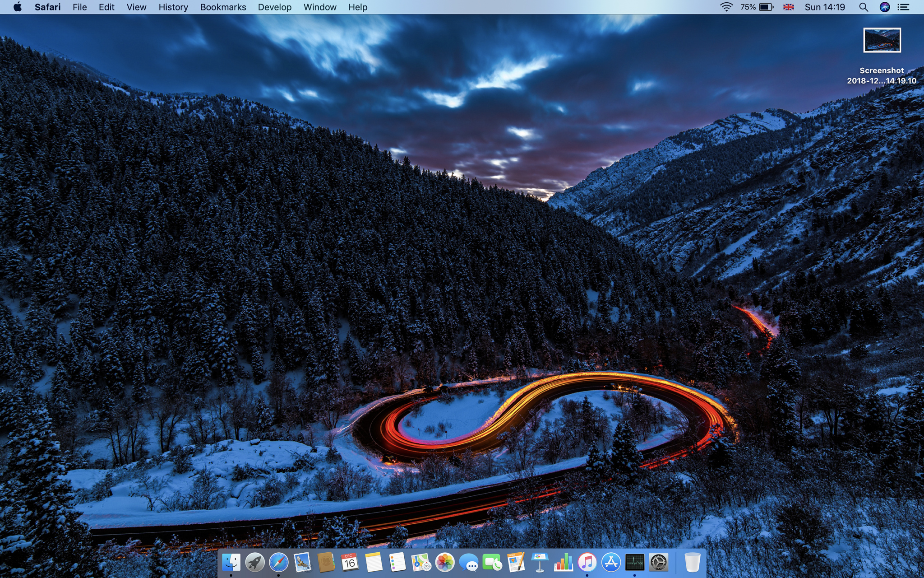
Task: Open System Preferences gear icon
Action: click(658, 562)
